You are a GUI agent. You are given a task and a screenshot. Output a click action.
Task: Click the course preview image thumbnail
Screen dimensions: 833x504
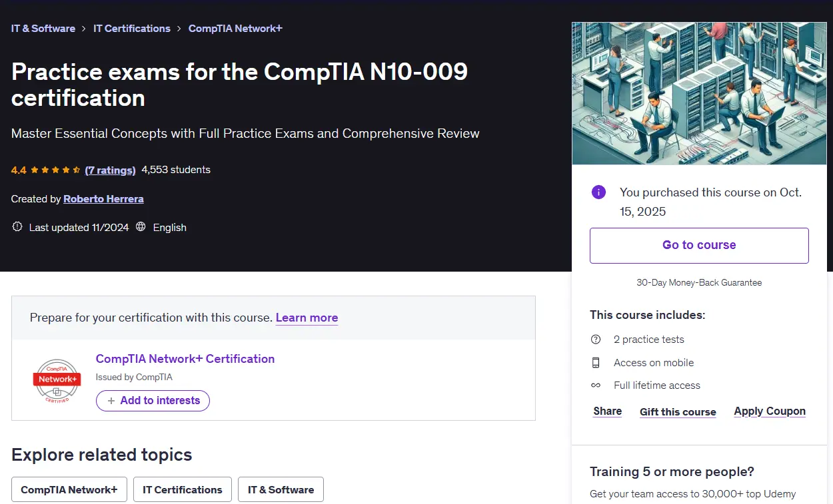(x=699, y=93)
